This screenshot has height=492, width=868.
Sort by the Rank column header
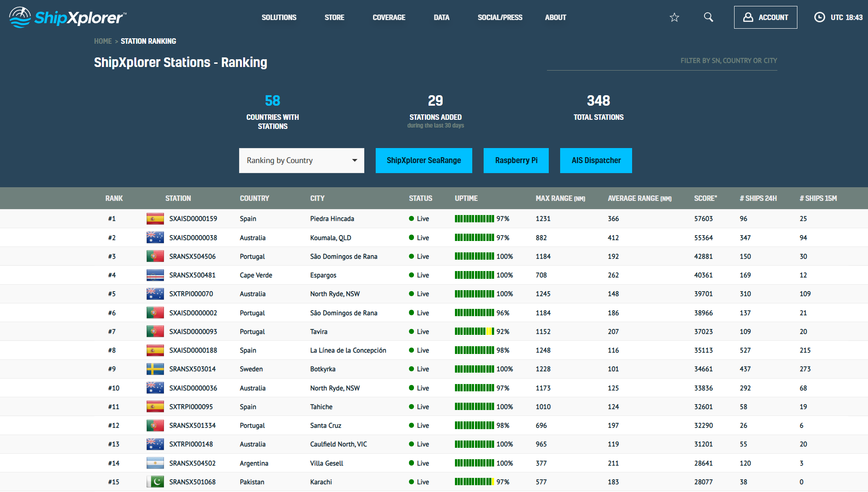[114, 198]
